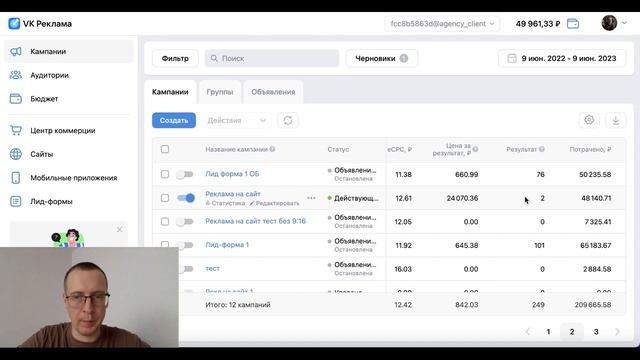This screenshot has height=360, width=640.
Task: Click the calendar icon in date range
Action: pyautogui.click(x=511, y=58)
